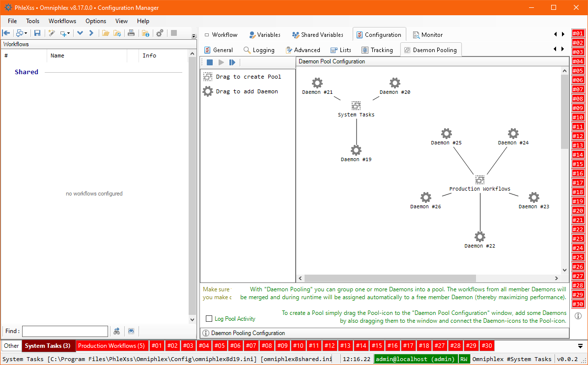Click the cyclist search icon beside Find
The image size is (588, 365).
[117, 331]
